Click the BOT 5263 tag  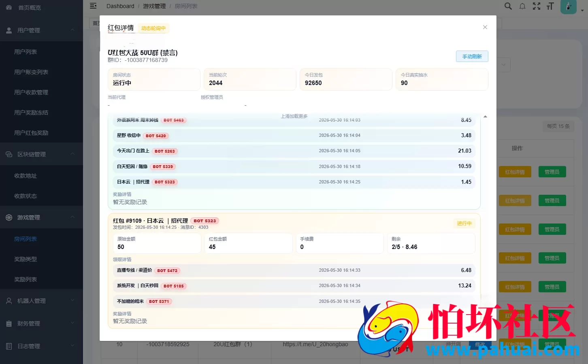point(165,151)
